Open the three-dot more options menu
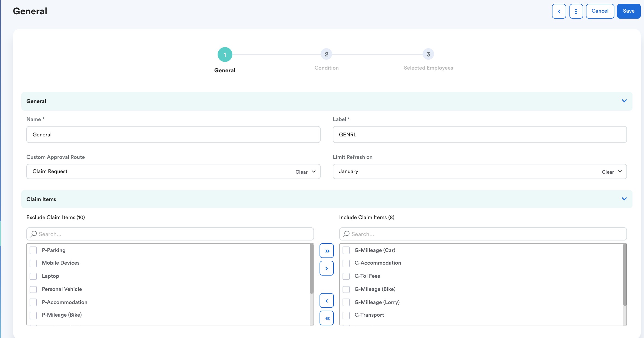This screenshot has width=644, height=338. click(x=576, y=11)
